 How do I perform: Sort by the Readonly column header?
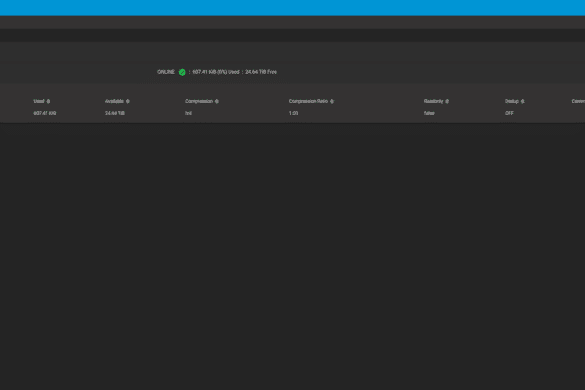(x=434, y=101)
